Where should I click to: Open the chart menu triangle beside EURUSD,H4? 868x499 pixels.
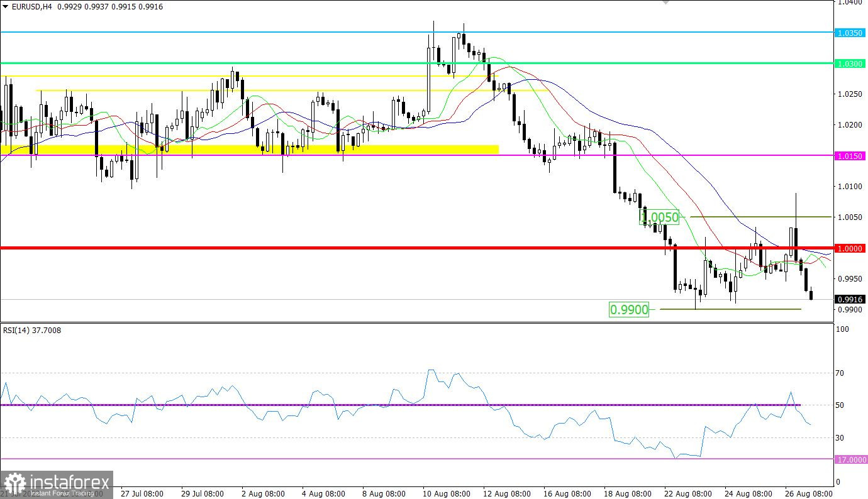(4, 6)
